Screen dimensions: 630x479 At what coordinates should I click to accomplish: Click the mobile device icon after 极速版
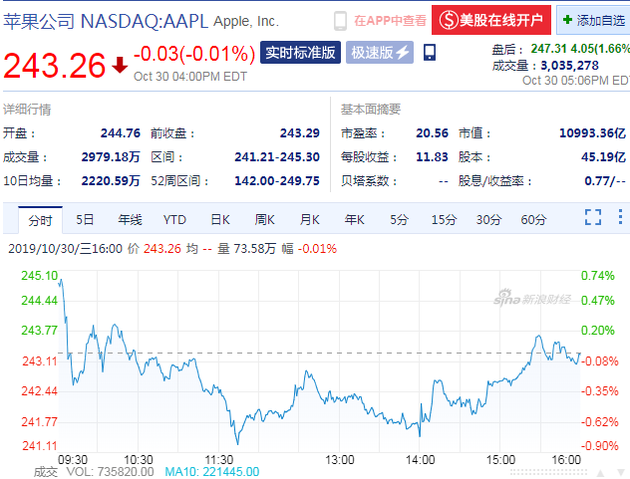[430, 52]
